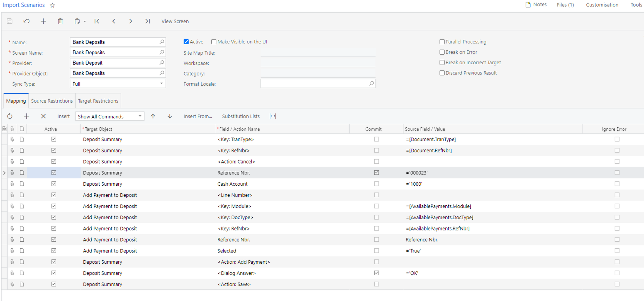
Task: Fit mapping grid columns to screen
Action: (273, 116)
